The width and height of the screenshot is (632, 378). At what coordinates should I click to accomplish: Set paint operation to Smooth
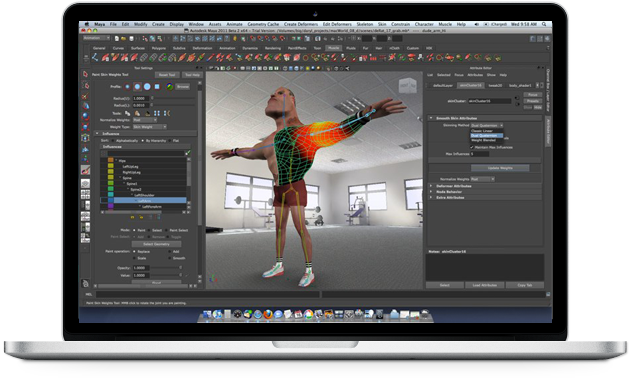170,258
